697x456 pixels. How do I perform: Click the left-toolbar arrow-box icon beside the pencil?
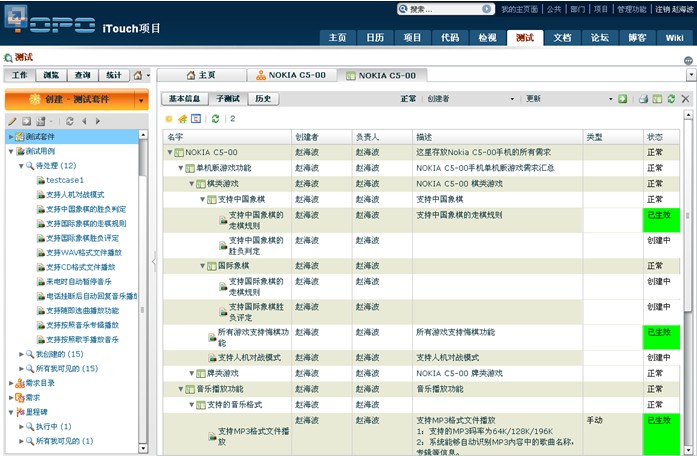[27, 121]
